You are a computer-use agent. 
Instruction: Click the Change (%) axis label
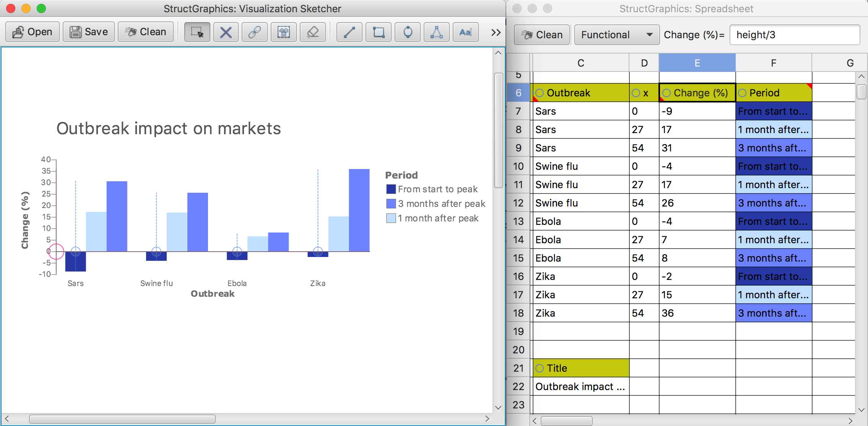[25, 220]
